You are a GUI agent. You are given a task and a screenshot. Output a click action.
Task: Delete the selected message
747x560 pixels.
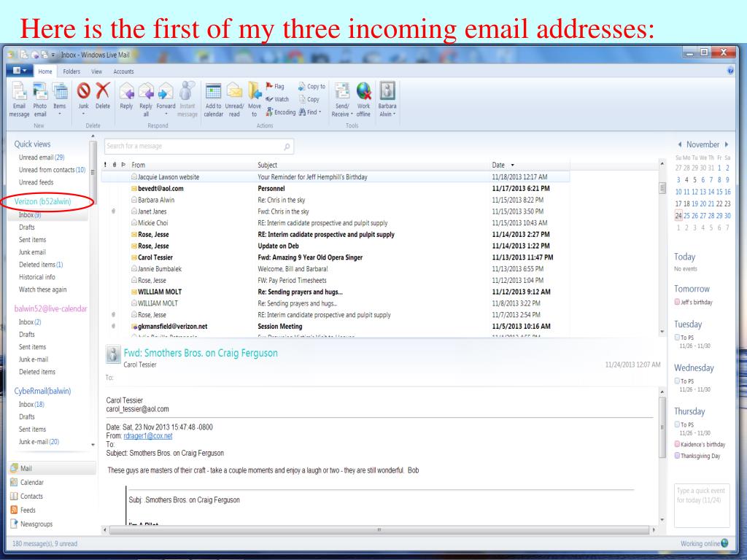[102, 96]
